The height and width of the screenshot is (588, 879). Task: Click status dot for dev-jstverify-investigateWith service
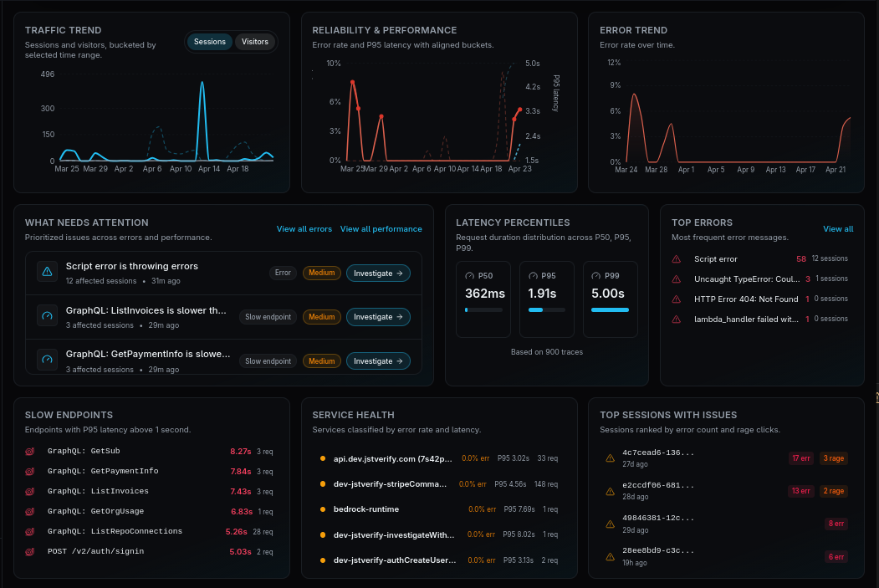pyautogui.click(x=323, y=534)
